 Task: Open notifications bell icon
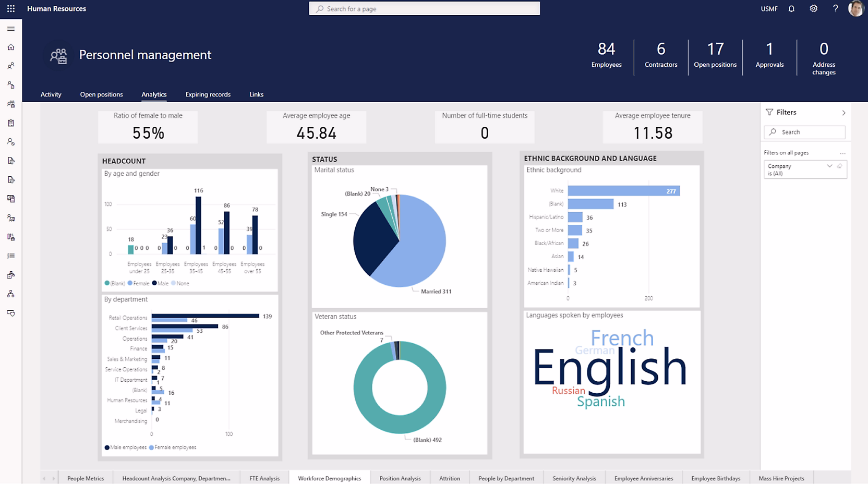click(x=791, y=9)
